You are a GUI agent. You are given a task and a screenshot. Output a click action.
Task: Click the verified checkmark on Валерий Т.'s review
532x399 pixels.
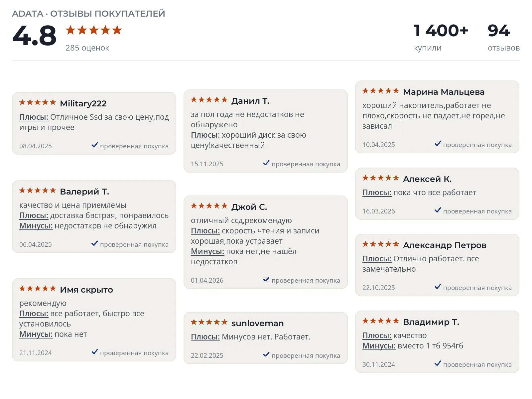(x=95, y=243)
